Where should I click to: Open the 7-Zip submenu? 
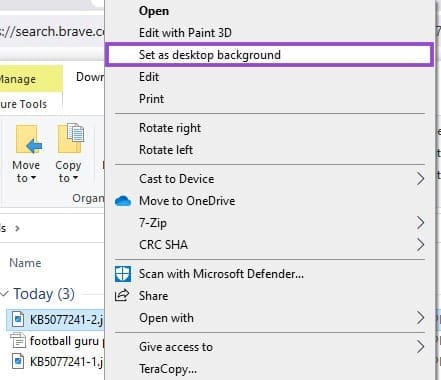[x=269, y=223]
